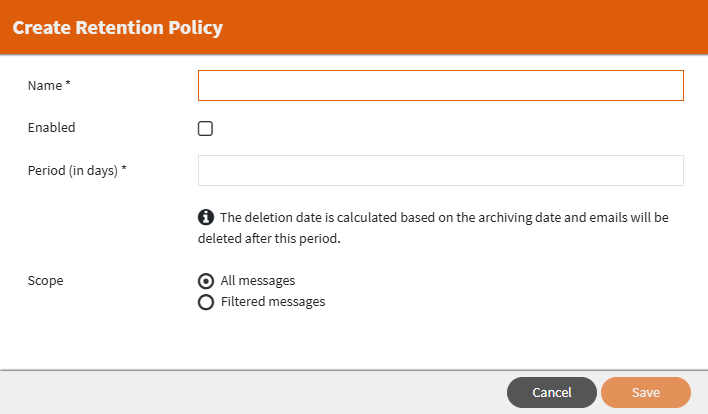Tick the Enabled checkbox
The image size is (708, 414).
206,128
